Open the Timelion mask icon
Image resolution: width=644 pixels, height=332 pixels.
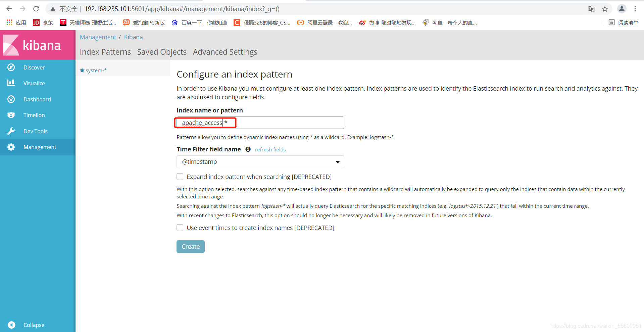click(x=11, y=115)
